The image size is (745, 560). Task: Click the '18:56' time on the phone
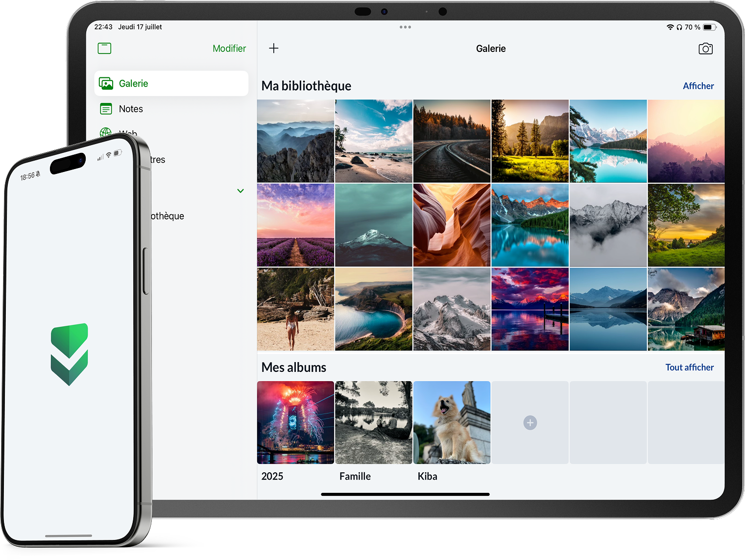(x=27, y=176)
